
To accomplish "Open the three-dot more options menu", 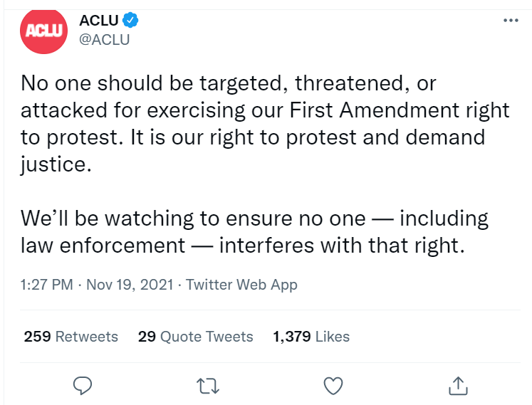I will [x=511, y=21].
